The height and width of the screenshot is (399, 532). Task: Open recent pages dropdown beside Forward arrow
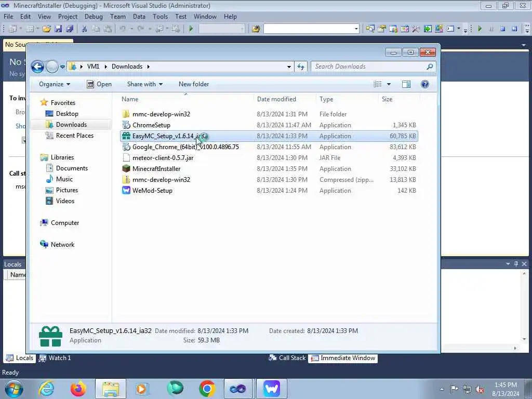pos(62,67)
